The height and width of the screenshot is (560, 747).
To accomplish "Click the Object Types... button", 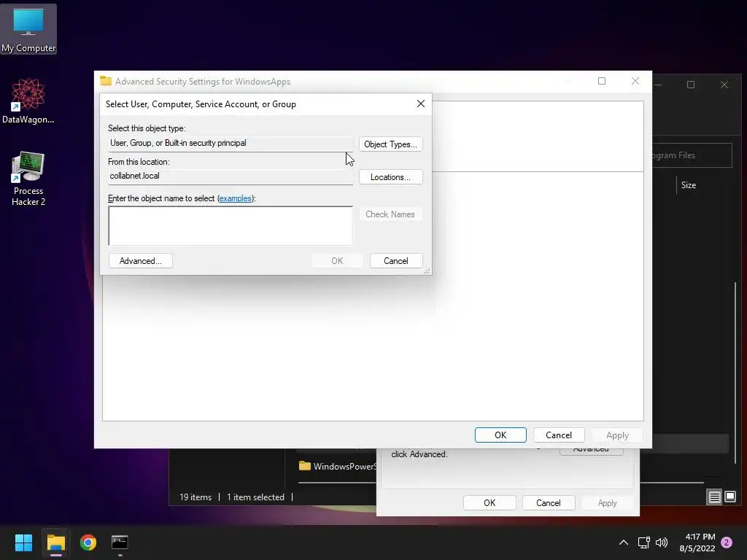I will click(391, 144).
